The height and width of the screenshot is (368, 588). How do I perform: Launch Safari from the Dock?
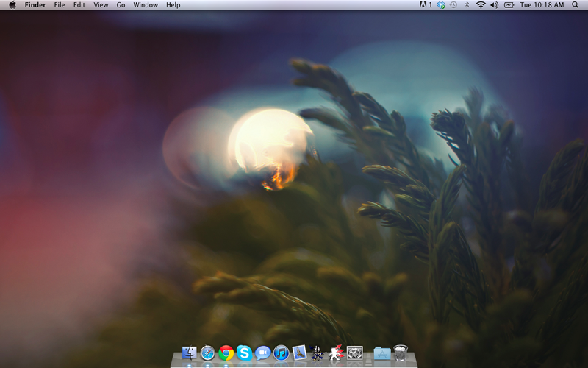pyautogui.click(x=207, y=353)
